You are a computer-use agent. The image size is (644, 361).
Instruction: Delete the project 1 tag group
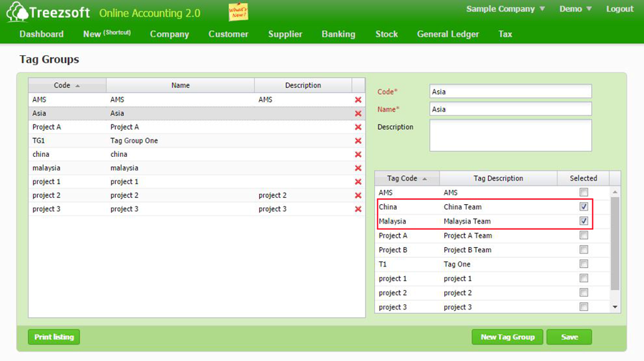(358, 181)
